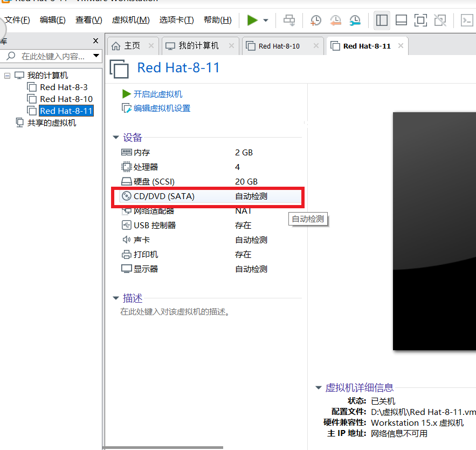The image size is (476, 450).
Task: Click the 20 GB hard disk value
Action: [246, 182]
